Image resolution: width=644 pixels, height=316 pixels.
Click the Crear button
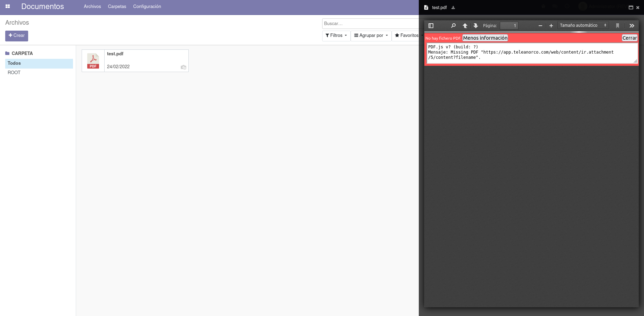pyautogui.click(x=16, y=36)
